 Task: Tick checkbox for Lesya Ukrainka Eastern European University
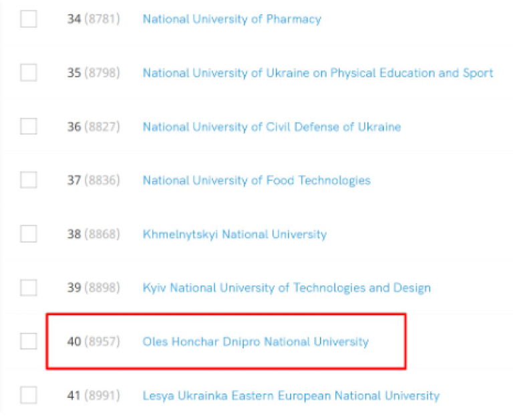(x=29, y=395)
